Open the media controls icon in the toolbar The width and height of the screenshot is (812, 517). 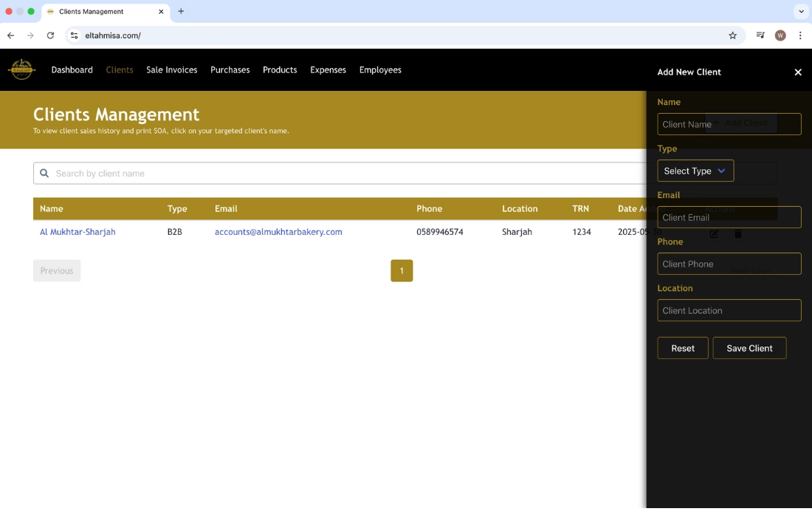(760, 35)
